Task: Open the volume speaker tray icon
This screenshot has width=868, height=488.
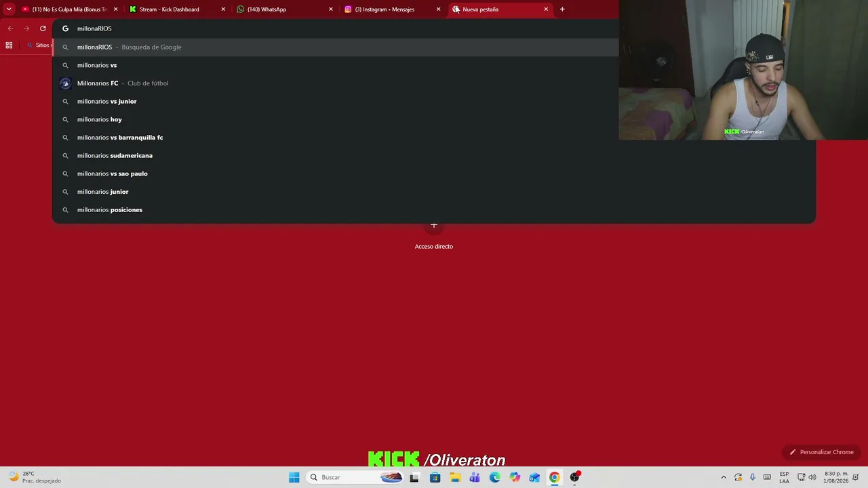Action: point(812,477)
